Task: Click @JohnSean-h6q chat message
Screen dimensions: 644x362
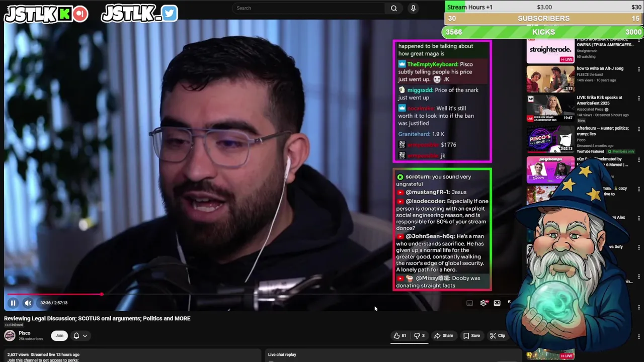Action: coord(441,253)
